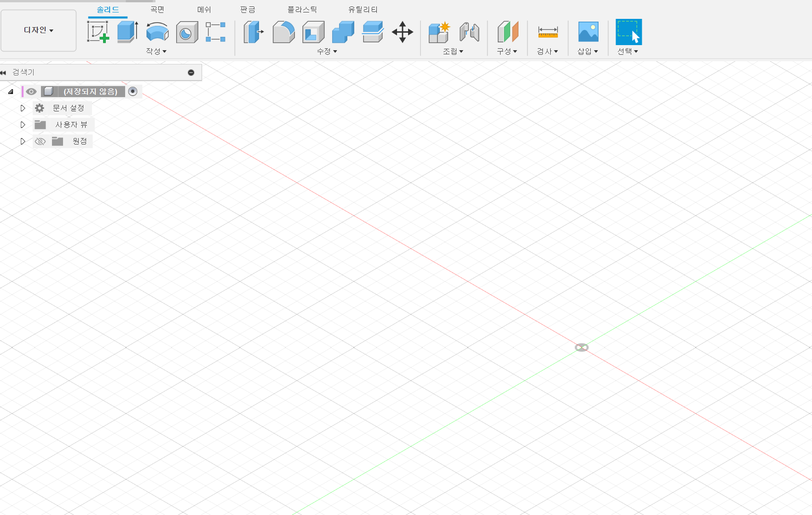Screen dimensions: 812x515
Task: Switch to the 유틸리티 tab
Action: pos(363,9)
